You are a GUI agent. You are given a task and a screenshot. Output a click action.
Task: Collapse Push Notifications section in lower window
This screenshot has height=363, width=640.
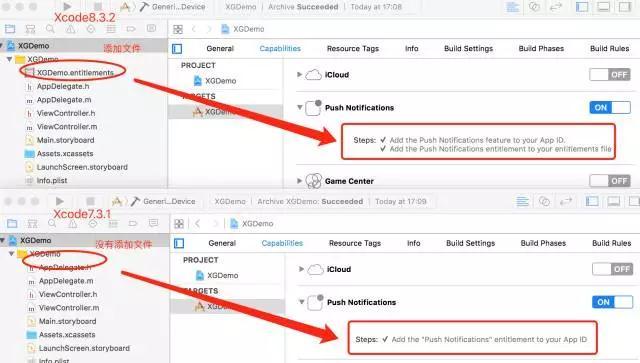coord(302,302)
